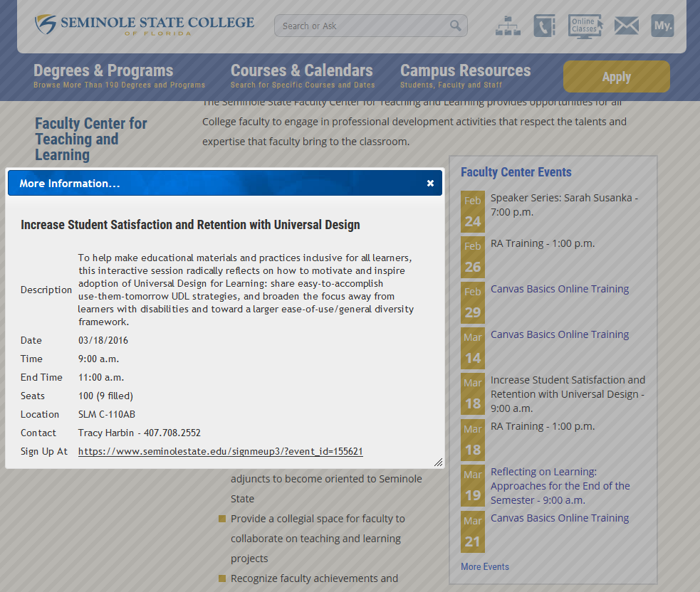Viewport: 700px width, 592px height.
Task: Click Faculty Center for Teaching and Learning heading
Action: [x=91, y=139]
